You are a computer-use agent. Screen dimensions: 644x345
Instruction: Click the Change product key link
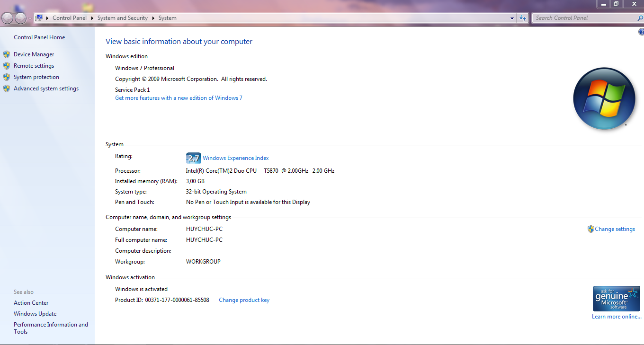244,300
